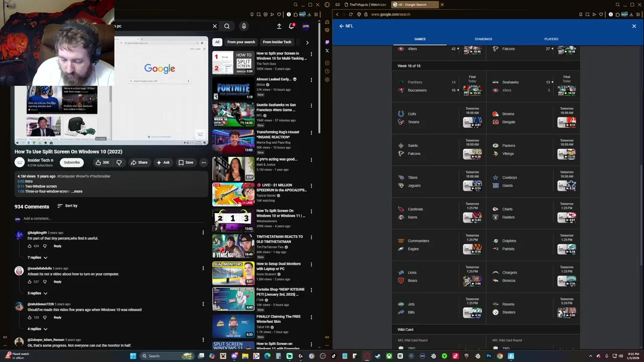This screenshot has height=362, width=644.
Task: Expand 5 replies under @saadaliabdulla comment
Action: pos(37,293)
